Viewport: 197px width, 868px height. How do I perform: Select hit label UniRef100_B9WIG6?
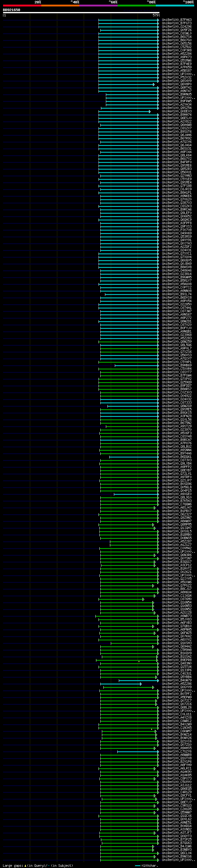click(177, 857)
